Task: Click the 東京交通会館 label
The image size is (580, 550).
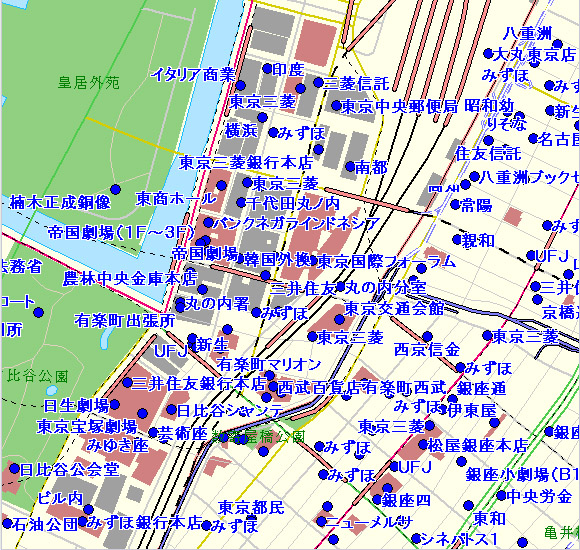Action: (x=394, y=308)
